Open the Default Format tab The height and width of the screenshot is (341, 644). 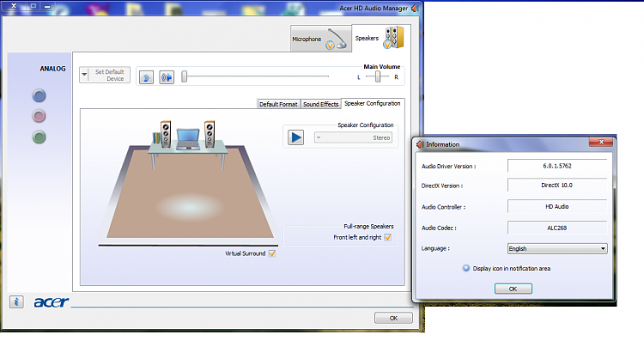pos(278,104)
